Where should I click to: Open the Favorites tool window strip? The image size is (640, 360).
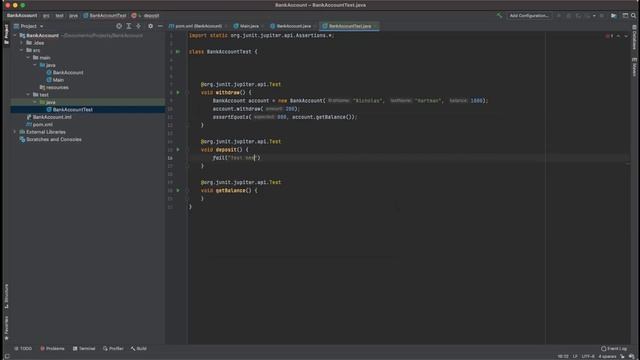tap(6, 328)
